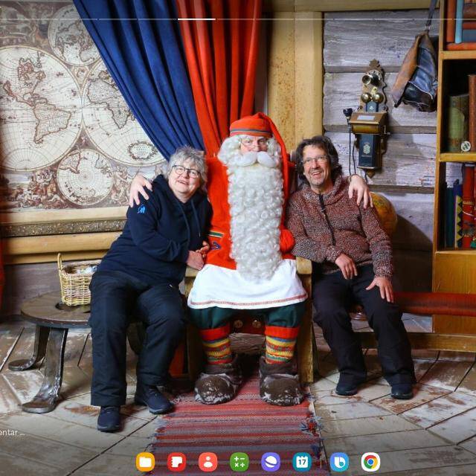Viewport: 476px width, 476px height.
Task: Open the orange Contacts app
Action: click(208, 462)
